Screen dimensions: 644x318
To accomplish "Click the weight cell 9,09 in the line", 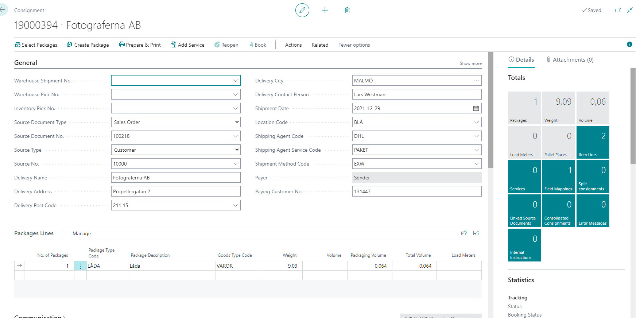I will pos(280,266).
